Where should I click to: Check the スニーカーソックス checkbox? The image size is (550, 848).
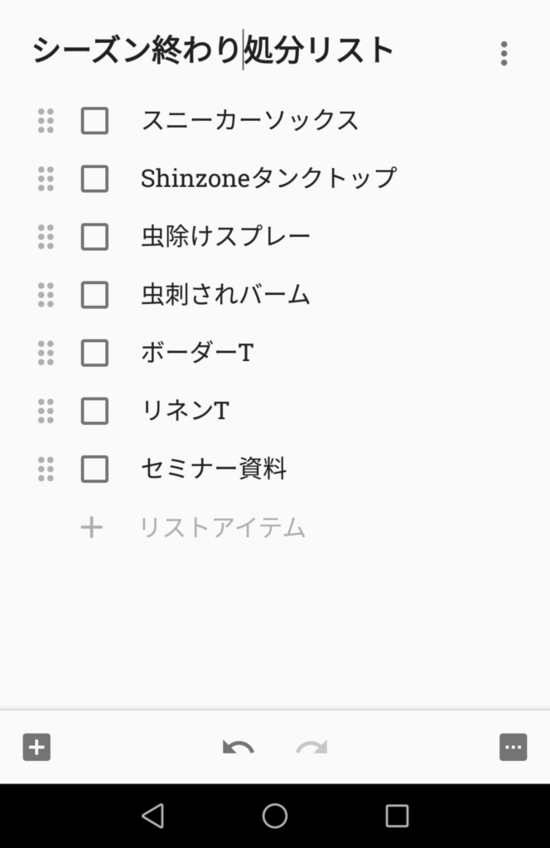[95, 121]
